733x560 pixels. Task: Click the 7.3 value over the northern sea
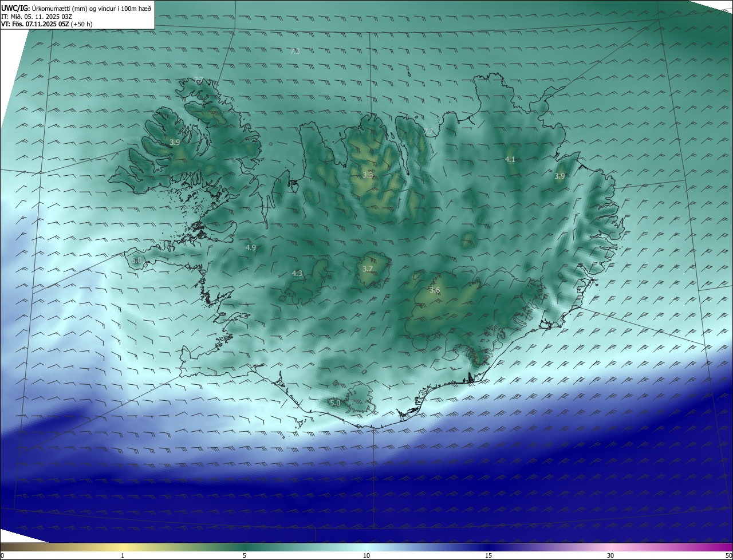point(295,51)
